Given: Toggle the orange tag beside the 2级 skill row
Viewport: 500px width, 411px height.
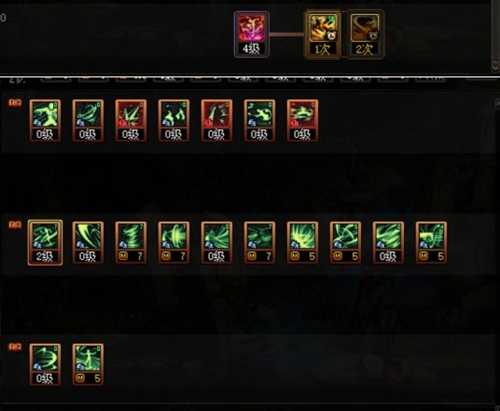Looking at the screenshot, I should (15, 225).
